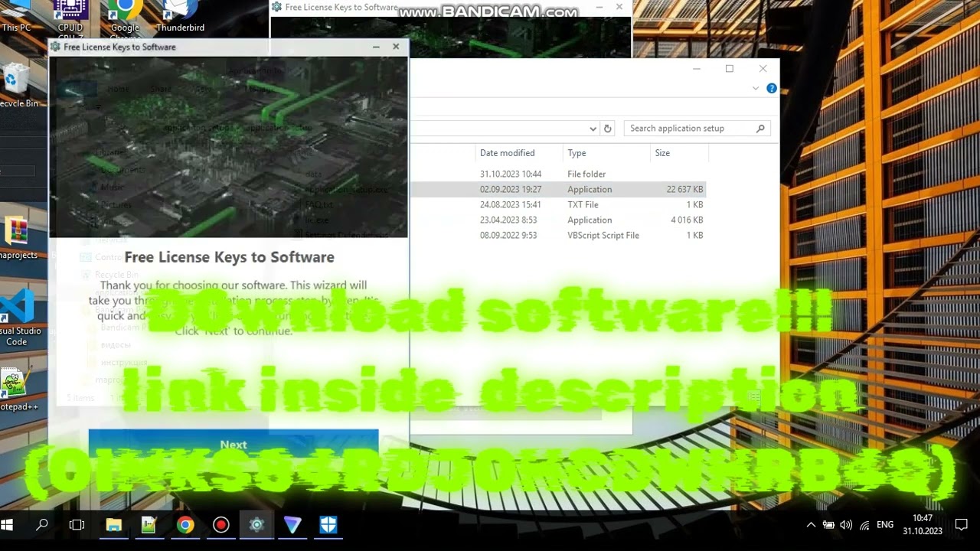Open network settings from the tray

point(864,525)
